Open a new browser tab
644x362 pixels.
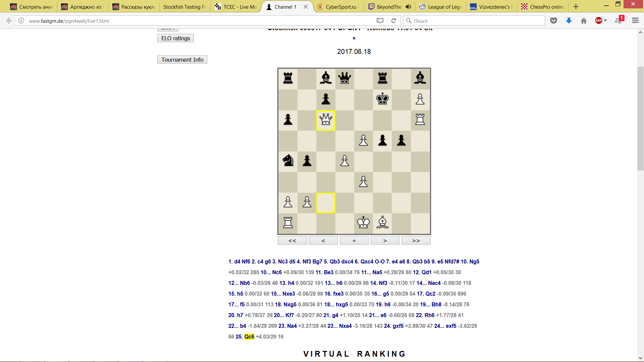[576, 7]
